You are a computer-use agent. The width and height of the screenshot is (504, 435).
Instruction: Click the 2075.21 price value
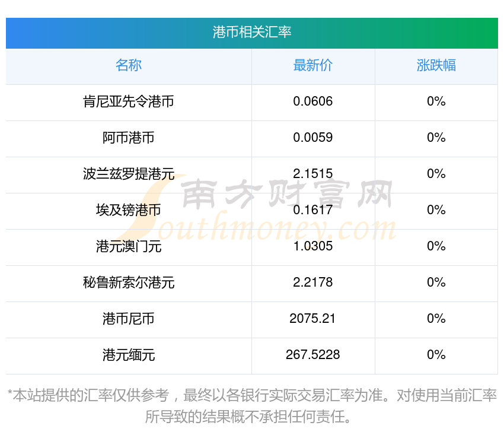pyautogui.click(x=312, y=319)
